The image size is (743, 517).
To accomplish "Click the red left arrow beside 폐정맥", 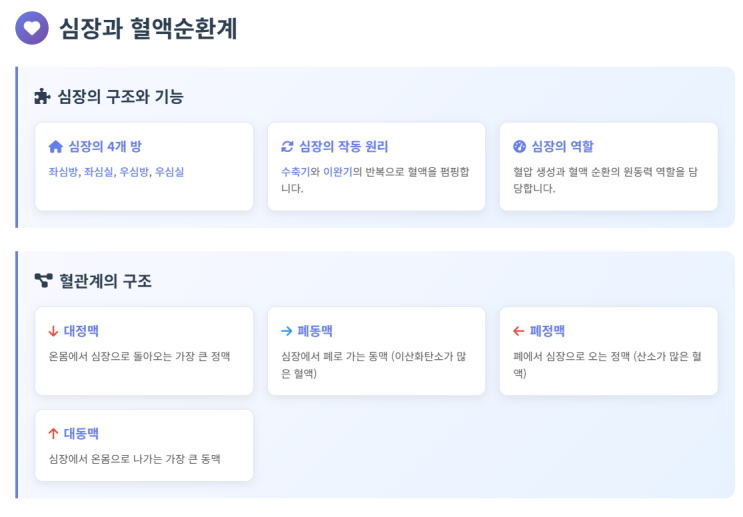I will pyautogui.click(x=518, y=331).
